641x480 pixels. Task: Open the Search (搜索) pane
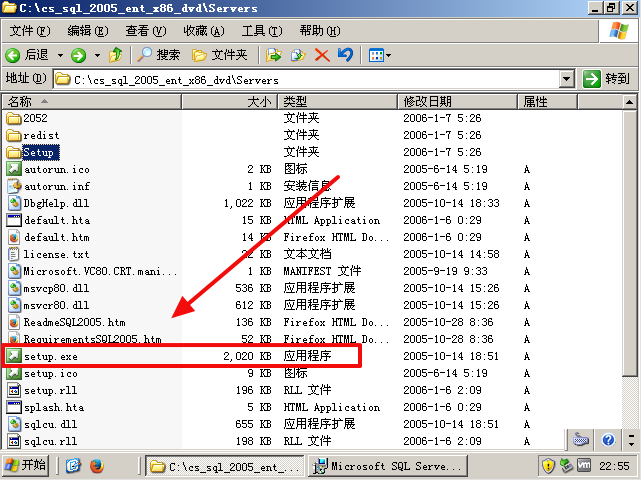159,55
